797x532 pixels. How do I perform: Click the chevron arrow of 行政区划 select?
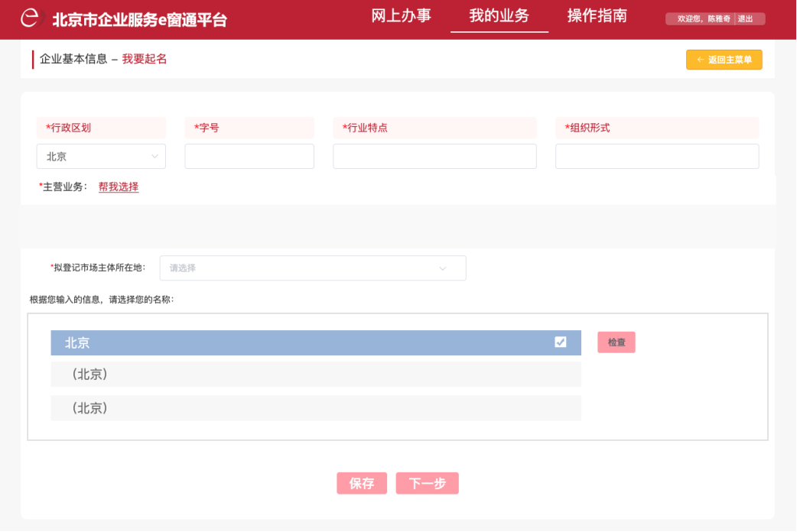click(155, 157)
